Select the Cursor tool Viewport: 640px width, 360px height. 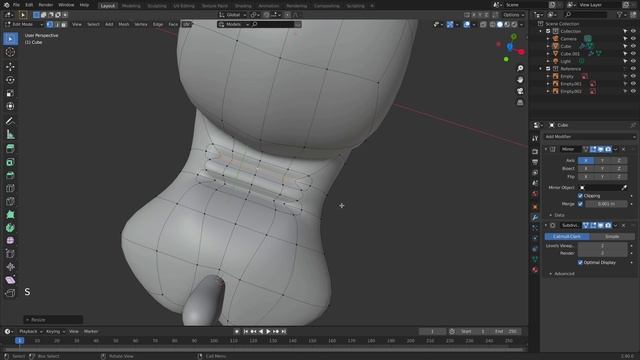(10, 52)
